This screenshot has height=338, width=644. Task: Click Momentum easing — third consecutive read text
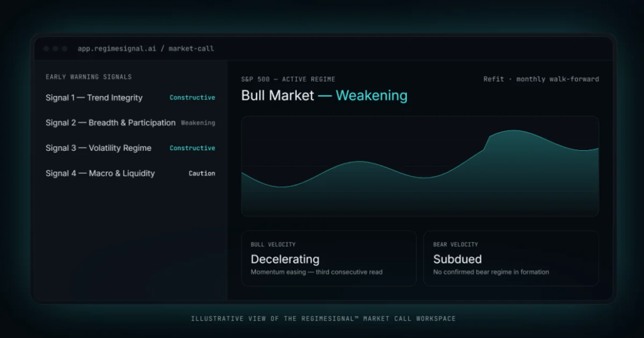coord(317,272)
